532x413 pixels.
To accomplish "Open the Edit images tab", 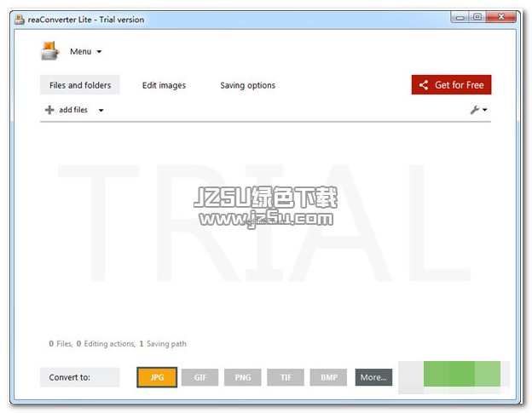I will pos(164,85).
